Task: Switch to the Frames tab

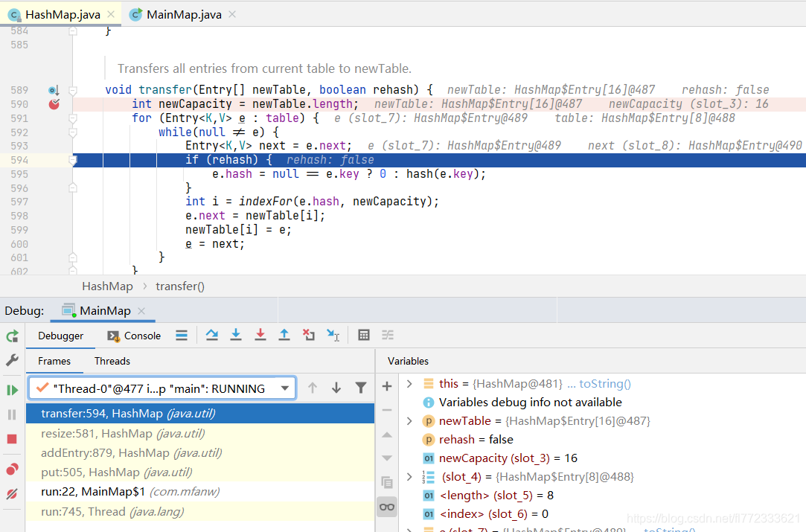Action: (x=54, y=361)
